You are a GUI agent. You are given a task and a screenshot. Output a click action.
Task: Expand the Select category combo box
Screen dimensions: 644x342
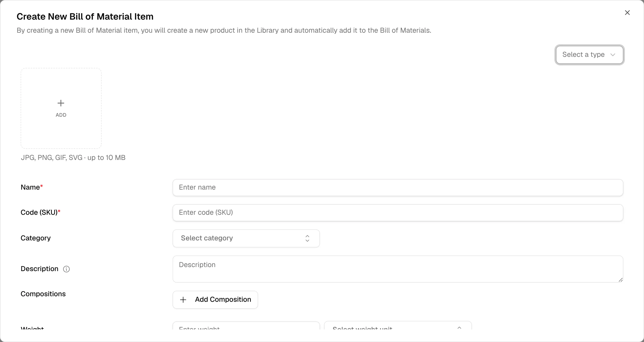click(246, 238)
